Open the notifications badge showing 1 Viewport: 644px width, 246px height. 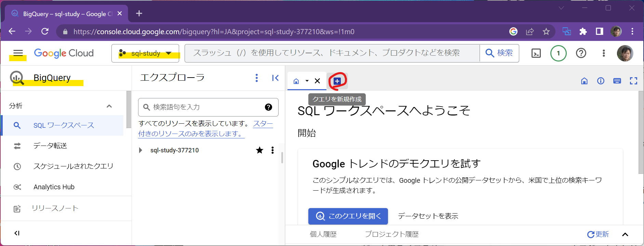pos(559,53)
